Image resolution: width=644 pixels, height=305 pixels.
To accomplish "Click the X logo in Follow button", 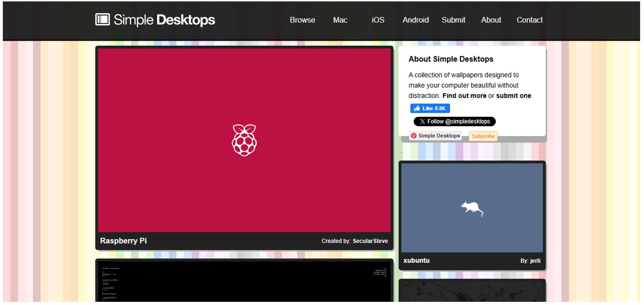I will (422, 122).
